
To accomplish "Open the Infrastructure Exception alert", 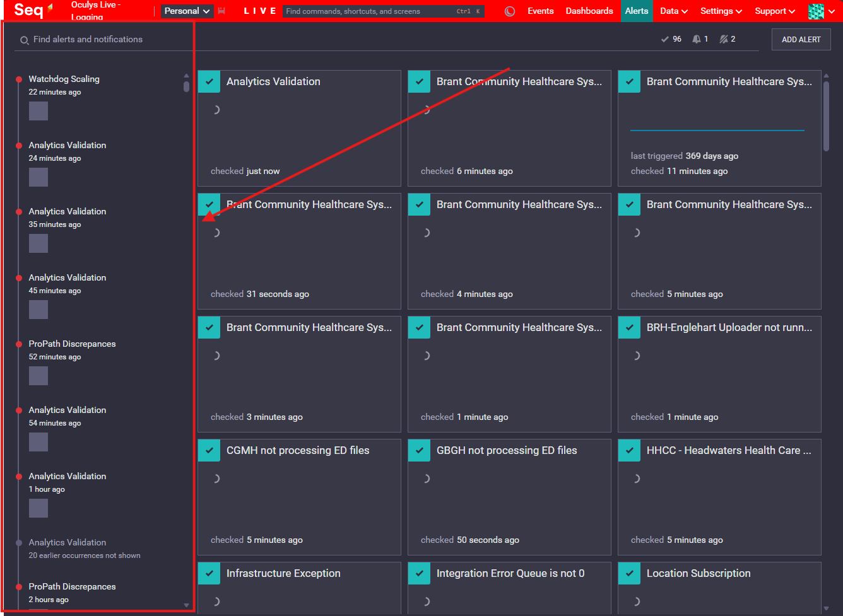I will [x=283, y=573].
